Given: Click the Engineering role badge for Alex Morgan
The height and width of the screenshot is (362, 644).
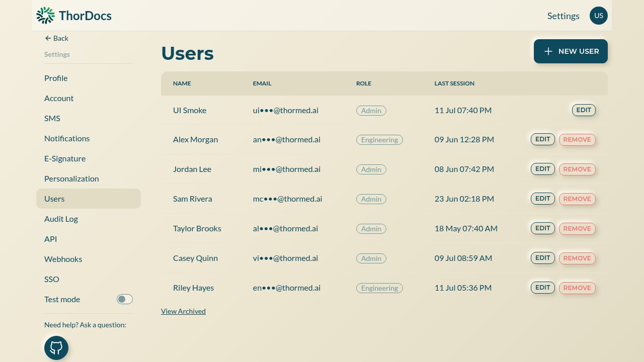Looking at the screenshot, I should (x=379, y=140).
